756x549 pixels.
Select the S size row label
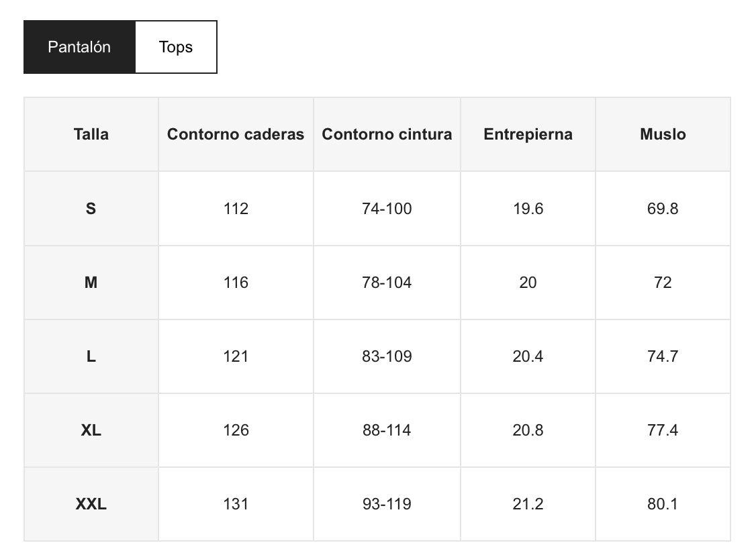pyautogui.click(x=91, y=209)
